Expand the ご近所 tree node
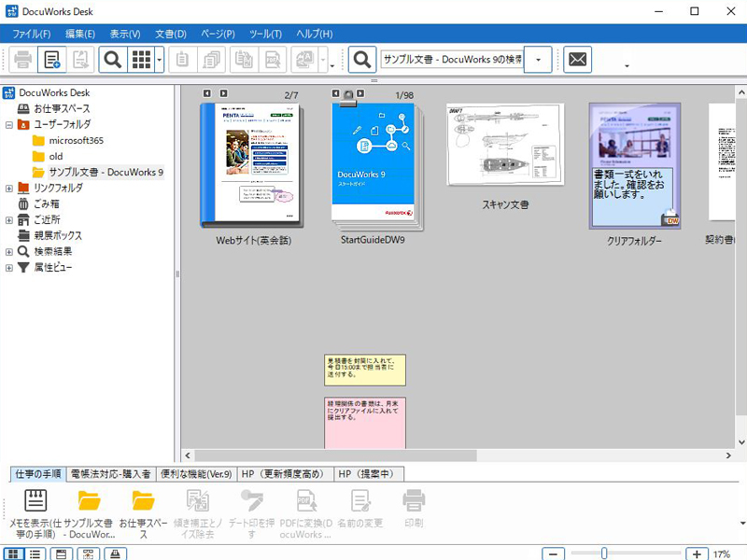Screen dimensions: 747x560 click(9, 220)
